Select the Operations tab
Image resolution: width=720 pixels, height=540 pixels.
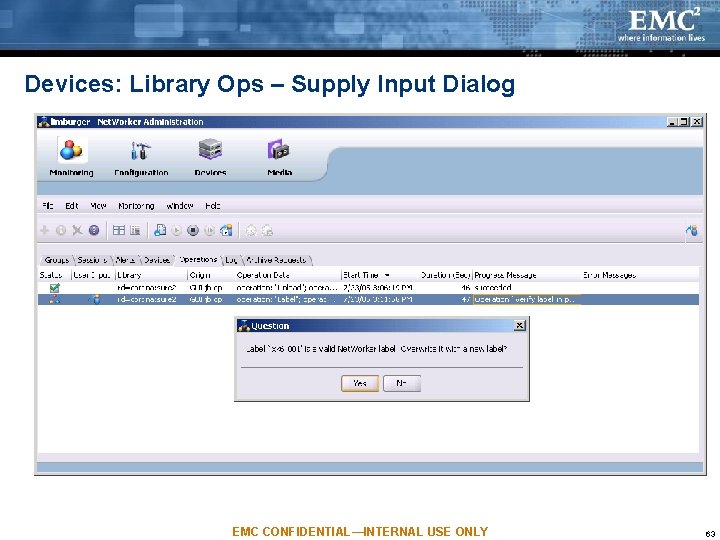tap(198, 260)
